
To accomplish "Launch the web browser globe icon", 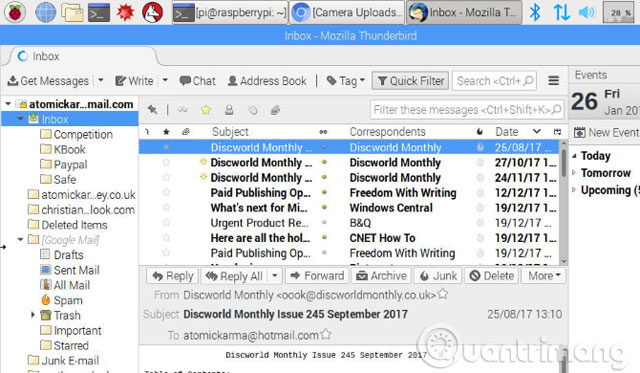I will (45, 12).
